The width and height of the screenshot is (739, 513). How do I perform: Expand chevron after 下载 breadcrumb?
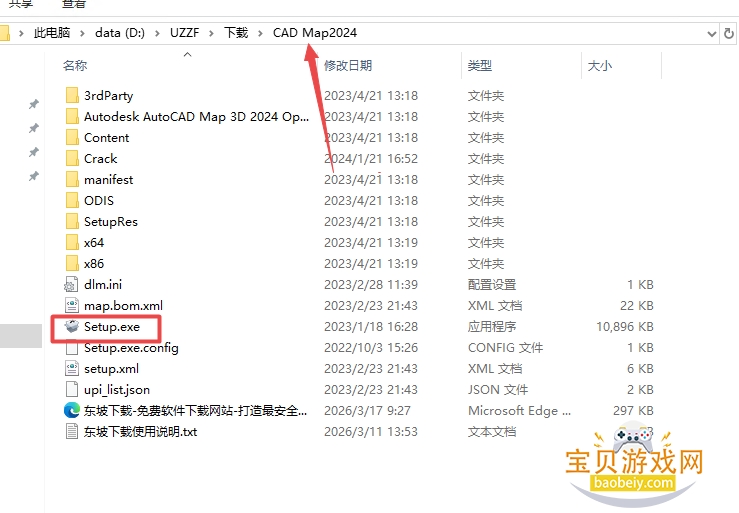click(x=260, y=33)
